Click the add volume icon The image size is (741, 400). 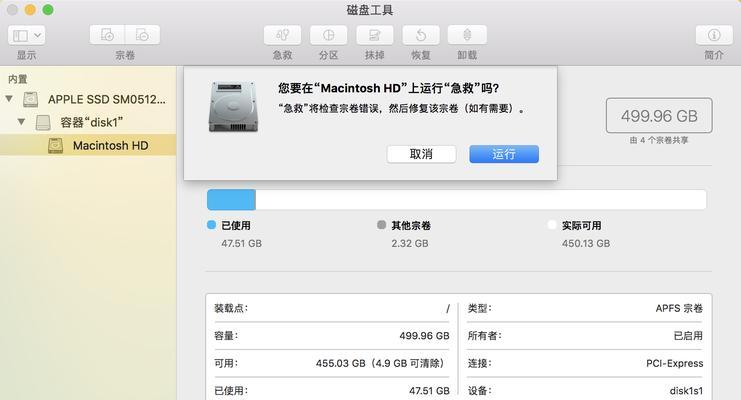click(107, 35)
